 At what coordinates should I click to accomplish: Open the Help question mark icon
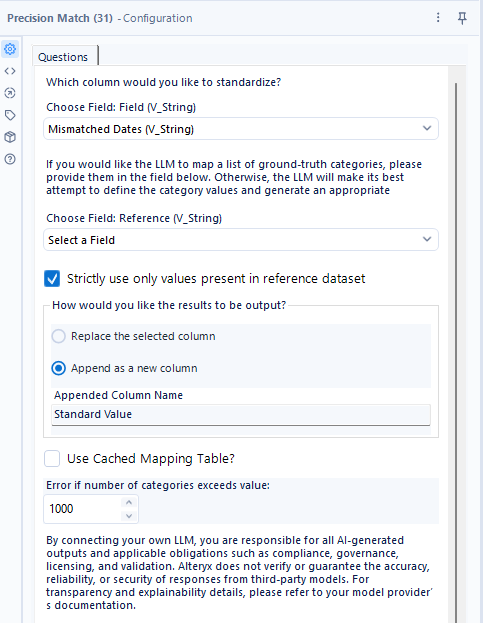click(x=10, y=159)
